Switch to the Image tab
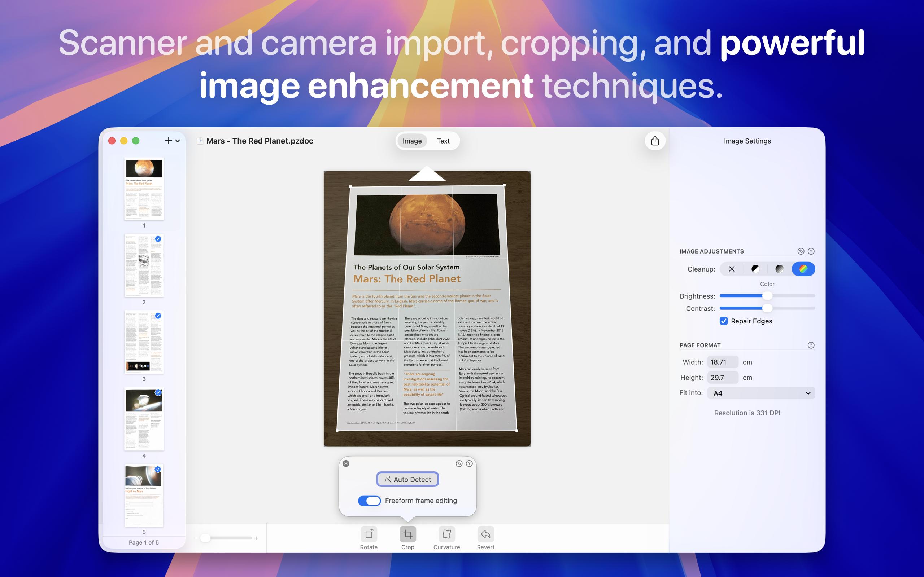The height and width of the screenshot is (577, 924). [412, 141]
